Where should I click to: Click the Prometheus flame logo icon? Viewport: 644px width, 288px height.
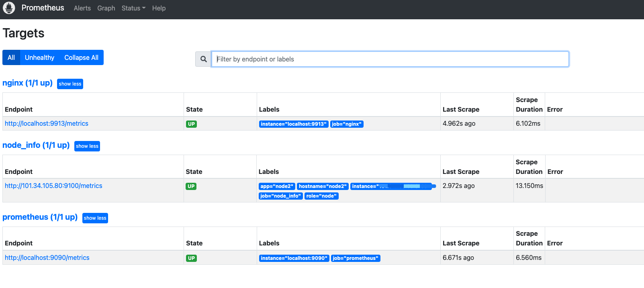click(x=9, y=8)
